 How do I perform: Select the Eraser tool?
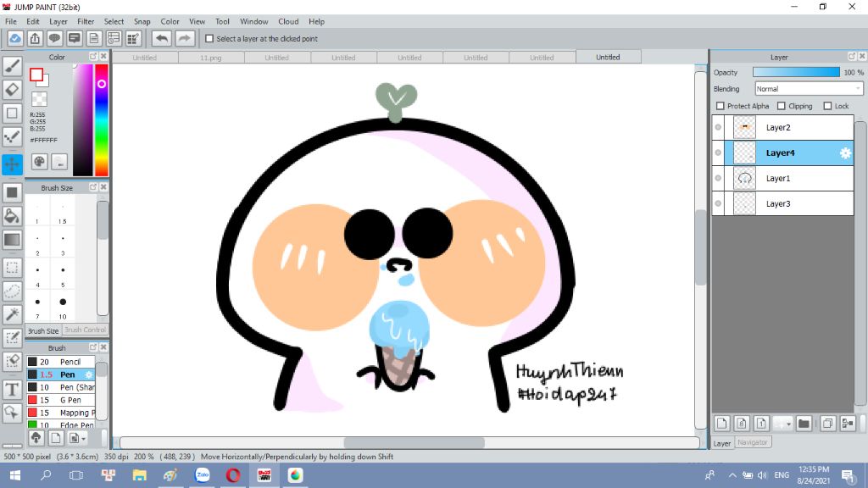12,90
